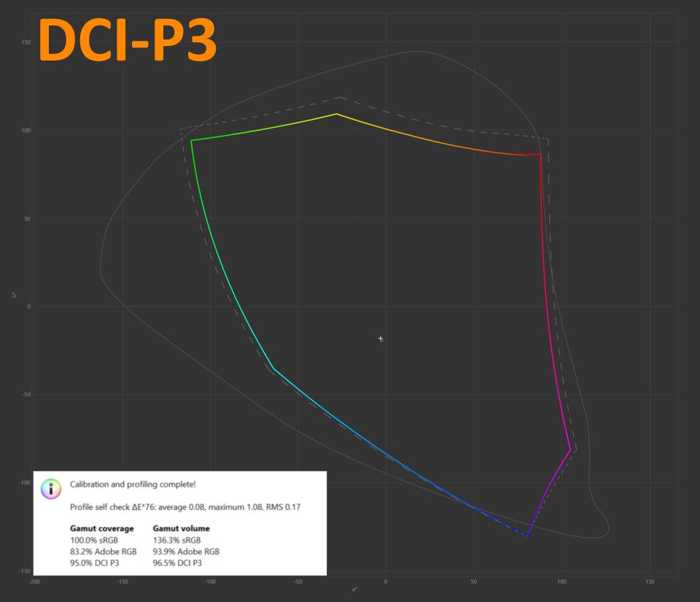The image size is (700, 602).
Task: Click the info icon in the calibration dialog
Action: pos(51,489)
